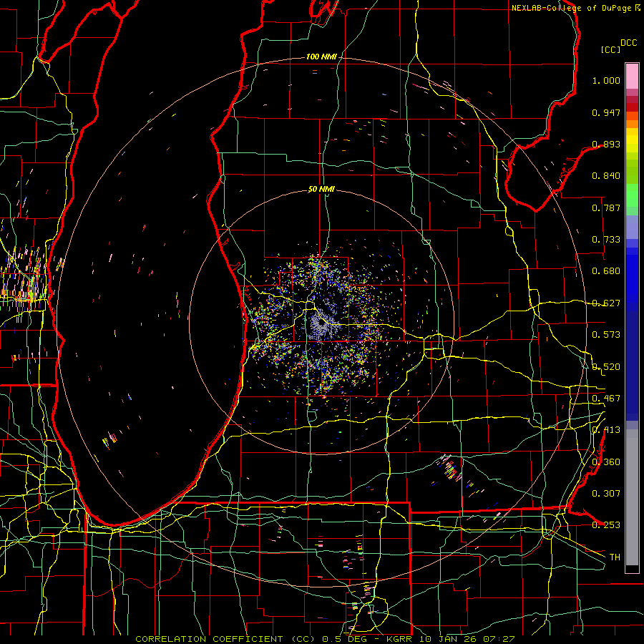Pick the pink swatch at the top of the color bar
This screenshot has width=644, height=644.
point(632,76)
